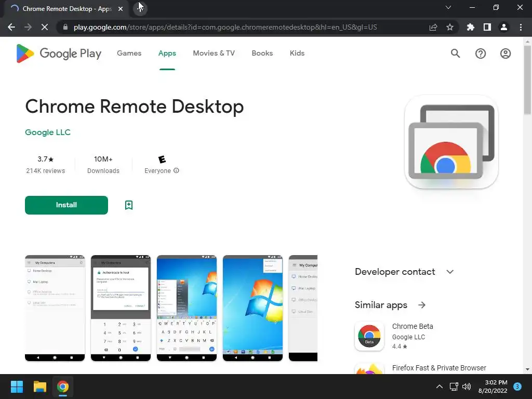Image resolution: width=532 pixels, height=399 pixels.
Task: Open the Help center icon
Action: coord(481,54)
